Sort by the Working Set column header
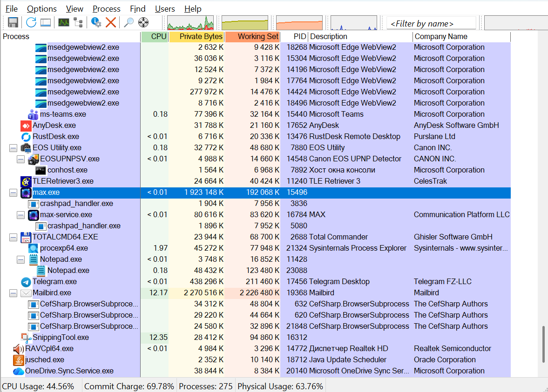548x392 pixels. (x=253, y=37)
